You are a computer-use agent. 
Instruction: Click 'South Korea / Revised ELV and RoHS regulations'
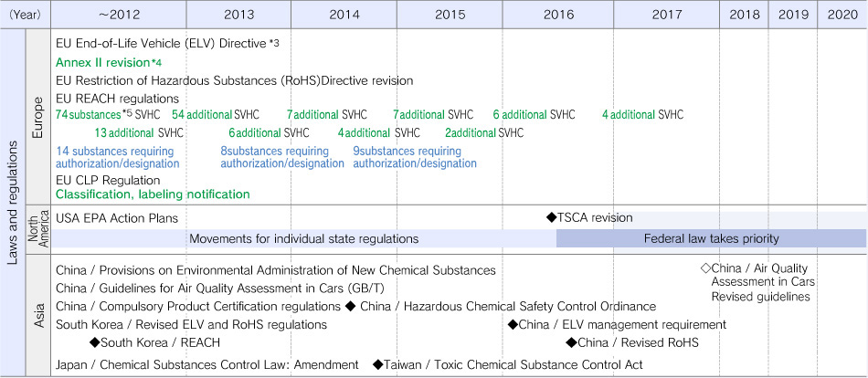pos(192,324)
